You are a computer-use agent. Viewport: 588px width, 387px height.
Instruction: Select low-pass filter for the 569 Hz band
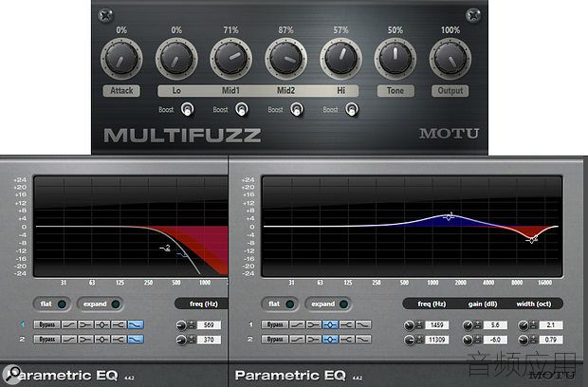(136, 324)
